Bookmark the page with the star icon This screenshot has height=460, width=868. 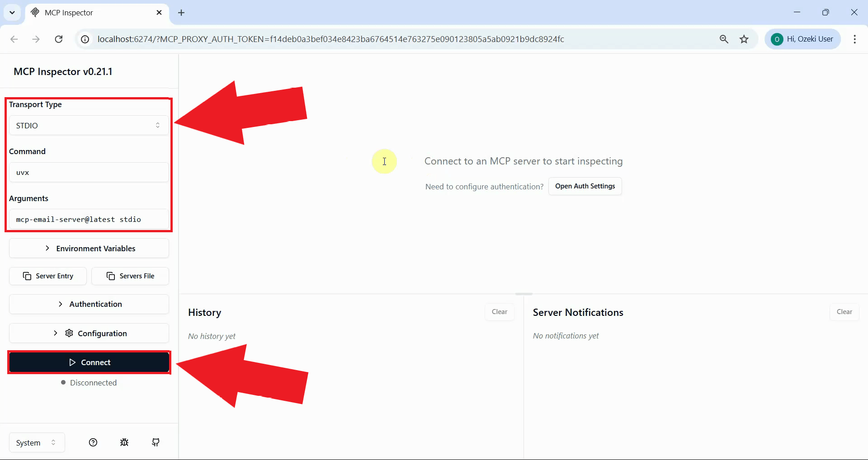point(744,39)
